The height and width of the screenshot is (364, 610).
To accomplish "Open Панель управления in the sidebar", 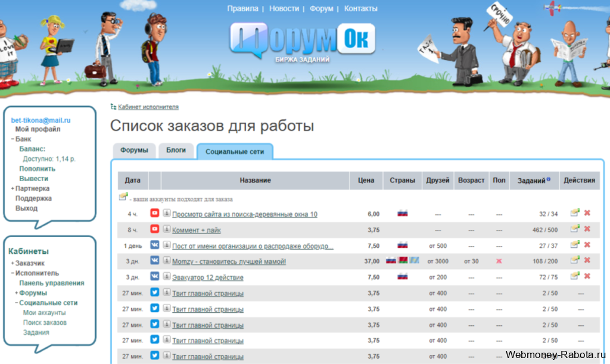I will coord(52,283).
